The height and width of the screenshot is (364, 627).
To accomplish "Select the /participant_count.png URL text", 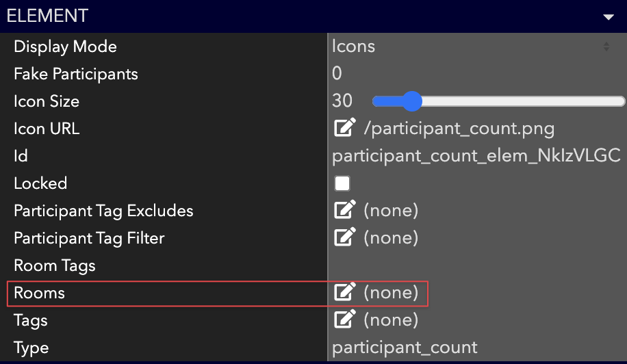I will [x=459, y=129].
